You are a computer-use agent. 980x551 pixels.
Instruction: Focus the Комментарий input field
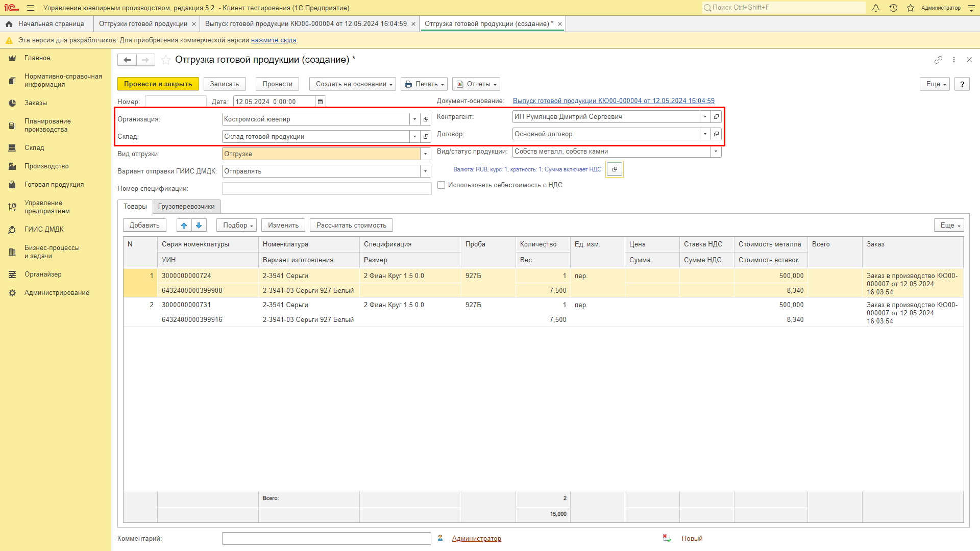(327, 539)
